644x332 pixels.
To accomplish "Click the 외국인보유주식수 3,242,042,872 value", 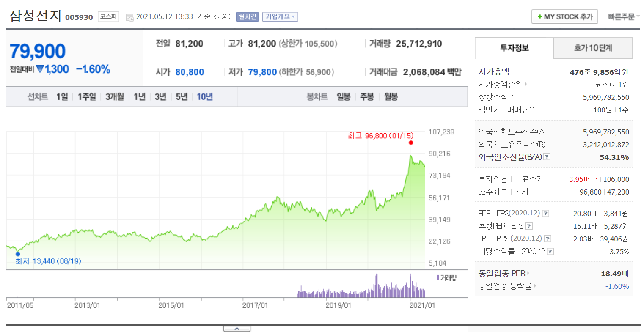I will (x=606, y=145).
